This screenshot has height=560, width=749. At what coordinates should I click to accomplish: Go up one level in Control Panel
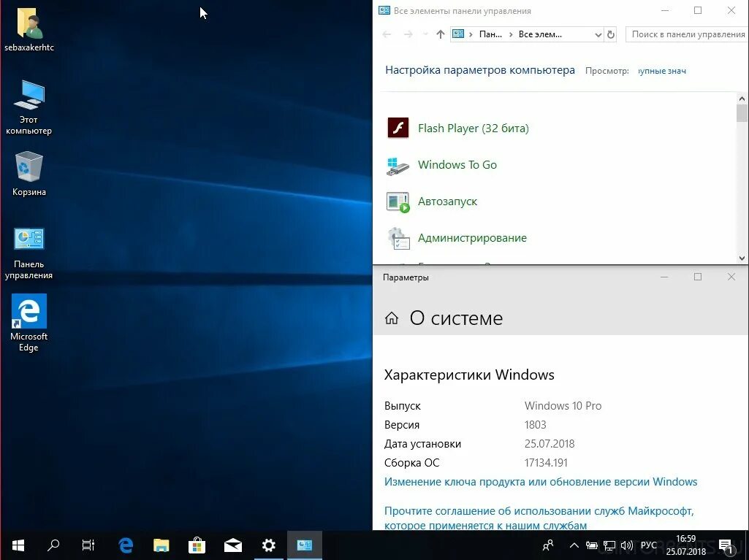[441, 34]
